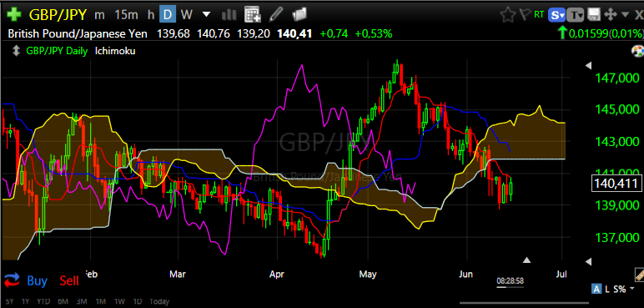Click the up triangle above time axis
The image size is (644, 308).
[x=526, y=260]
